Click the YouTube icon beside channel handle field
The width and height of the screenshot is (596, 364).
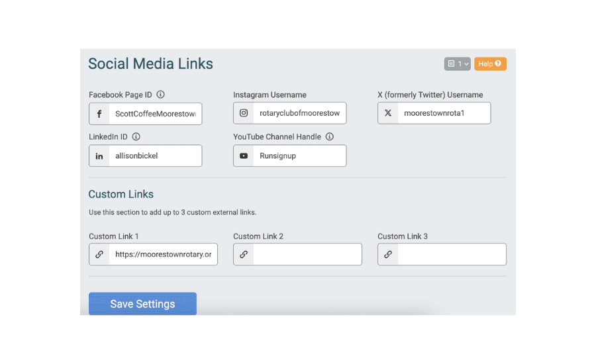(244, 156)
